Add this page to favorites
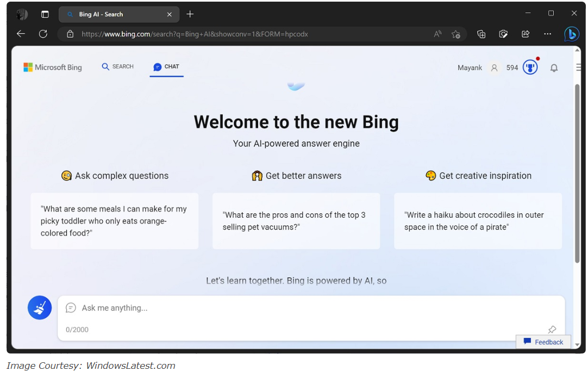Viewport: 588px width, 371px height. [x=455, y=34]
